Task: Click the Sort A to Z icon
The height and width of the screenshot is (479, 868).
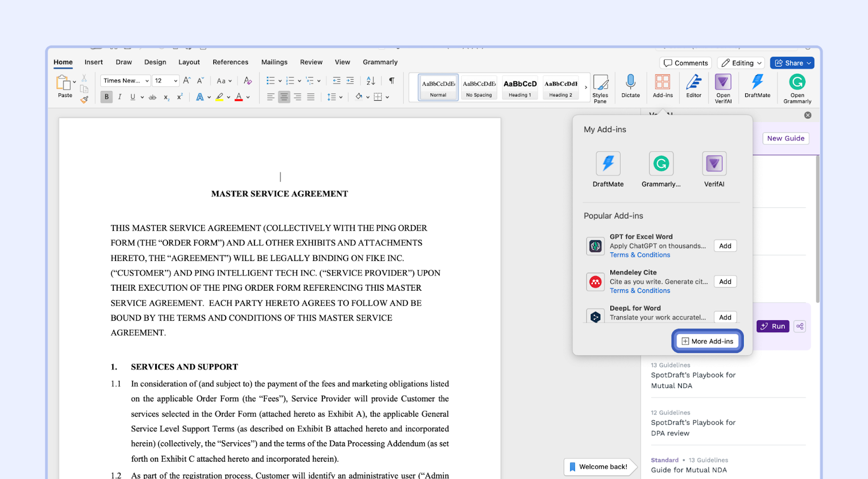Action: click(x=371, y=81)
